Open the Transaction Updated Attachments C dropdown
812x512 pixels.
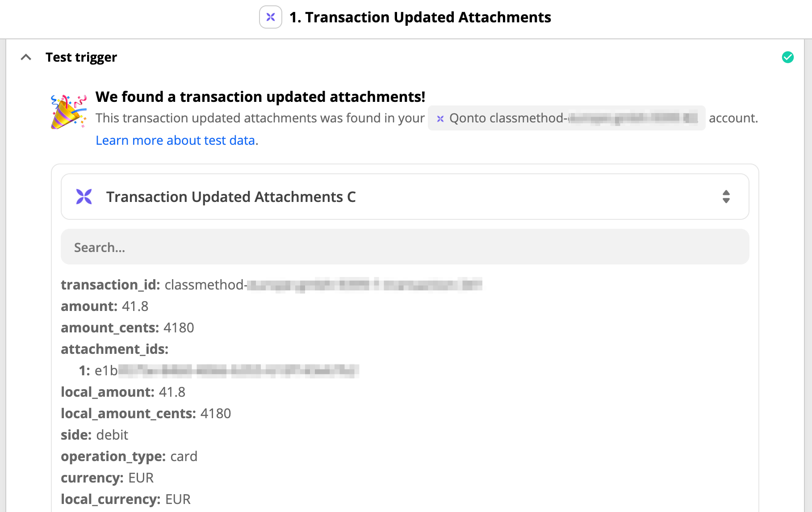[x=405, y=197]
